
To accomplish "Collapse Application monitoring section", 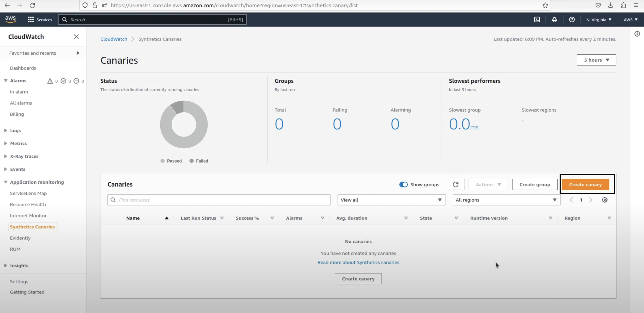I will click(6, 182).
